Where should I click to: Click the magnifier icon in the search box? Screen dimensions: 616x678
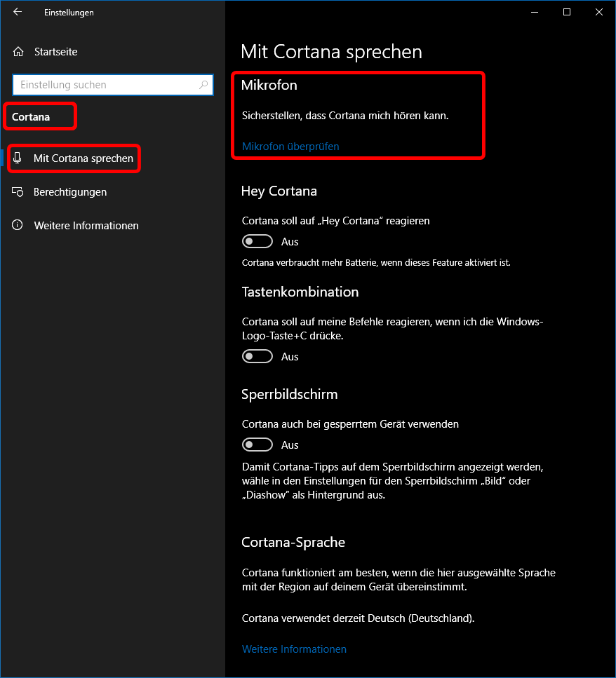[203, 85]
